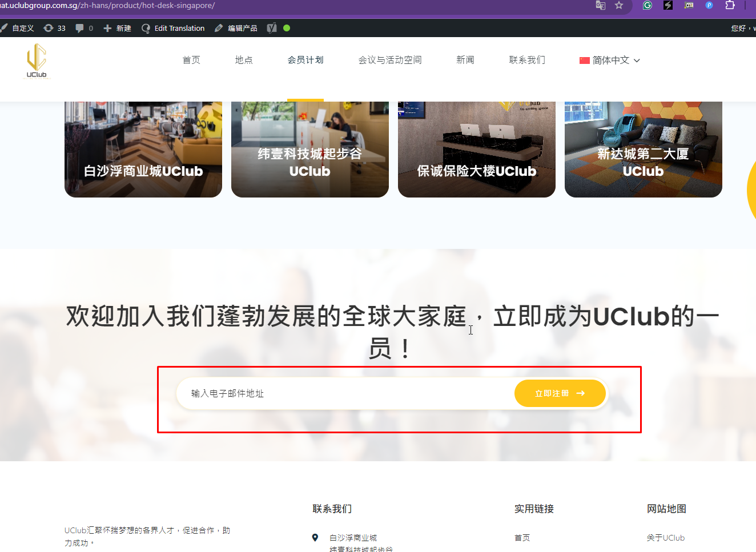Expand the 简体中文 language dropdown
The width and height of the screenshot is (756, 552).
click(x=610, y=60)
